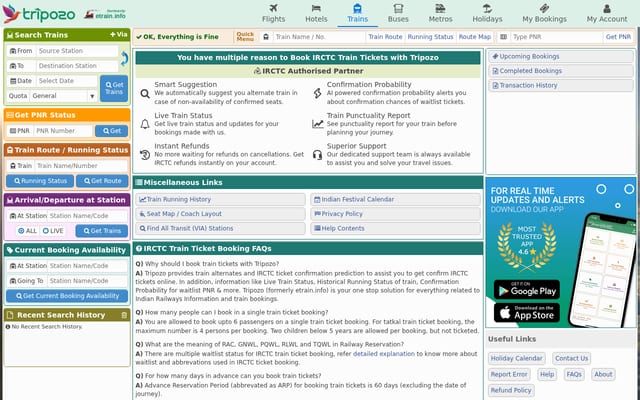Click the Live Train Status bell icon
The image size is (640, 400).
pyautogui.click(x=145, y=124)
